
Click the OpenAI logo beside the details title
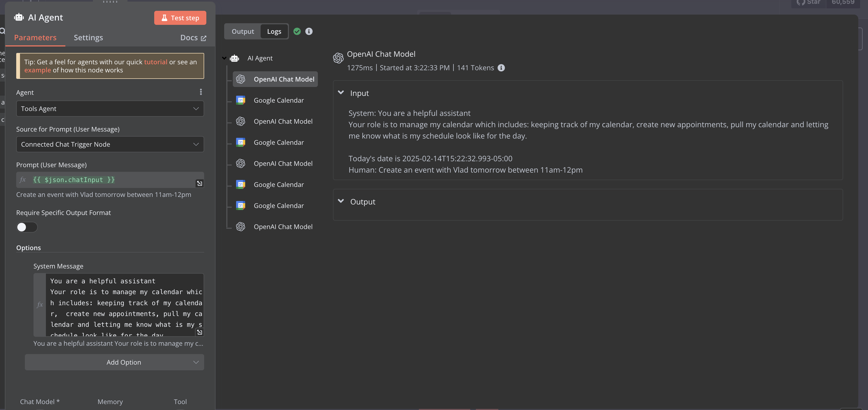(x=338, y=58)
